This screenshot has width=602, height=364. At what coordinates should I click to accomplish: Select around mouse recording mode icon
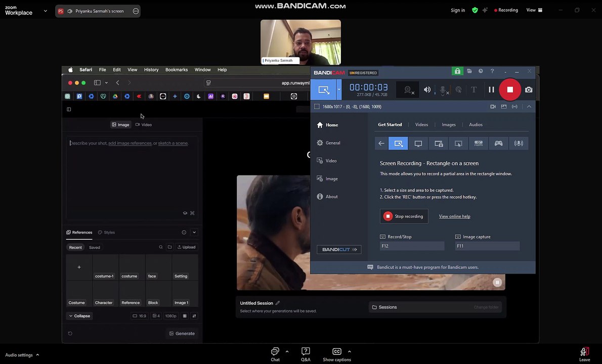tap(458, 144)
